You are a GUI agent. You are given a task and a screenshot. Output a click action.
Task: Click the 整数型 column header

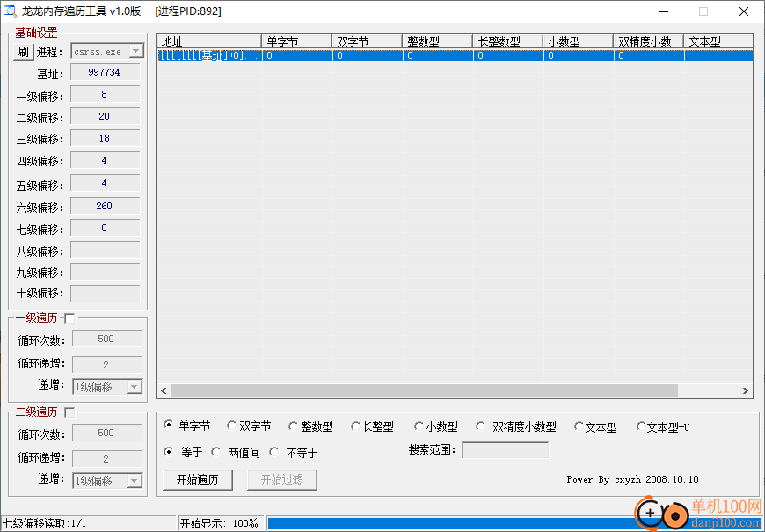coord(437,41)
